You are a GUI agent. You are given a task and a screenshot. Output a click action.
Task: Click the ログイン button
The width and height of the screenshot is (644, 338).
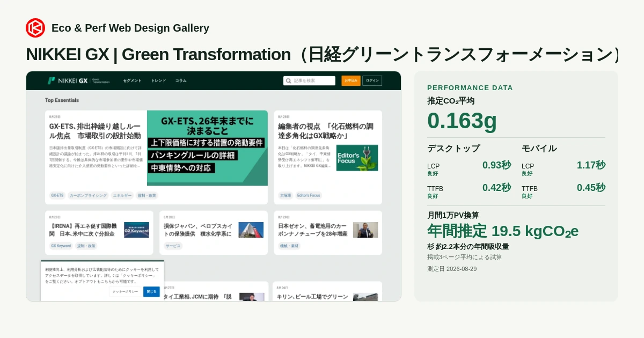tap(372, 80)
